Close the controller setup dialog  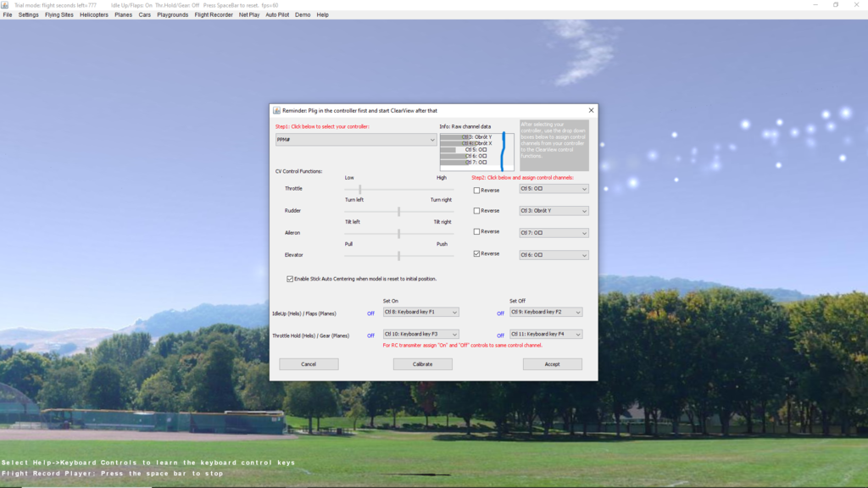click(x=591, y=110)
